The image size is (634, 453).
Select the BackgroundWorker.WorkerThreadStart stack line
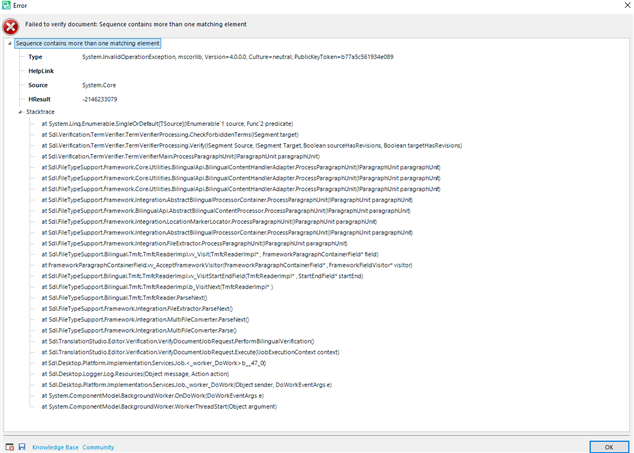159,407
